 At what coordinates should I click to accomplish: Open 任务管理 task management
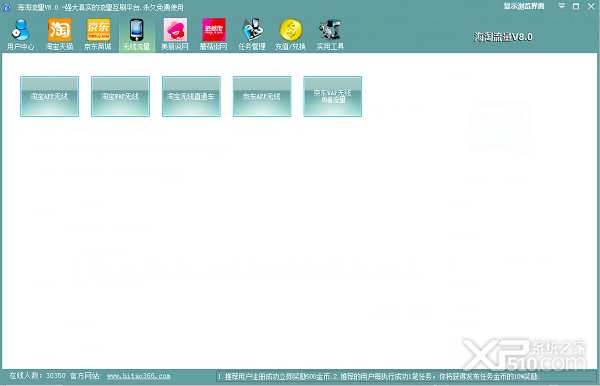[252, 34]
